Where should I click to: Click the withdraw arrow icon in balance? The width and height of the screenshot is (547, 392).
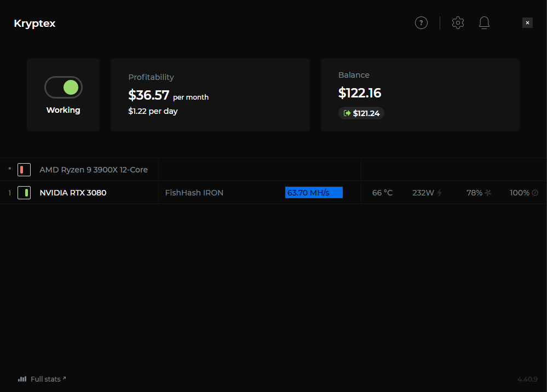coord(347,113)
